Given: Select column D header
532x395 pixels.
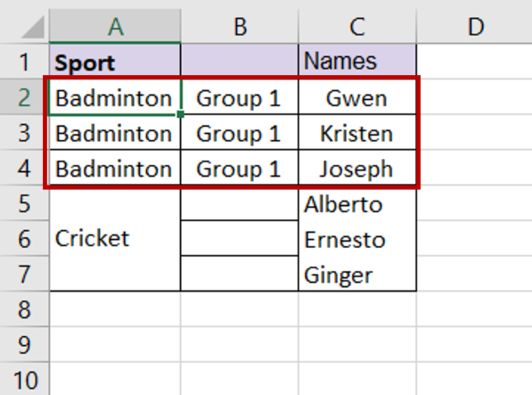Looking at the screenshot, I should click(475, 26).
